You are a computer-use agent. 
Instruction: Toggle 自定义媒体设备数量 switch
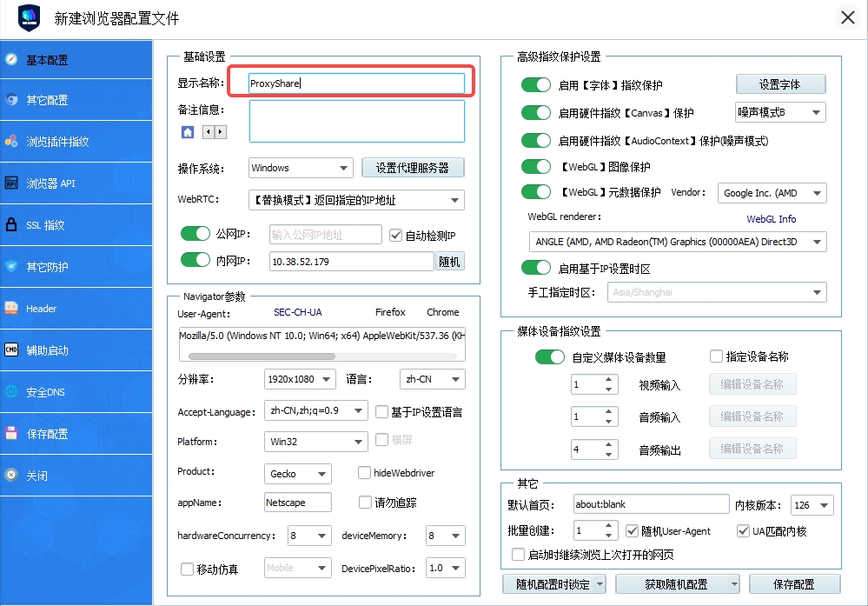[550, 356]
